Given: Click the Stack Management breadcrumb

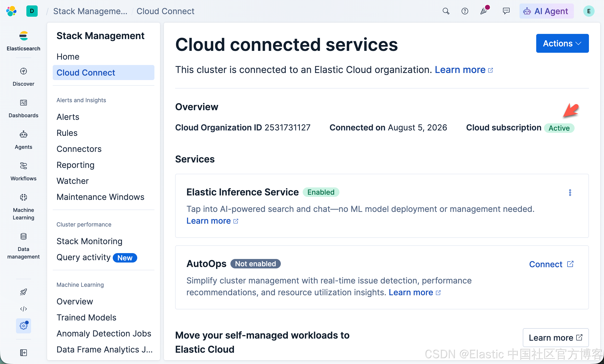Looking at the screenshot, I should pyautogui.click(x=90, y=11).
